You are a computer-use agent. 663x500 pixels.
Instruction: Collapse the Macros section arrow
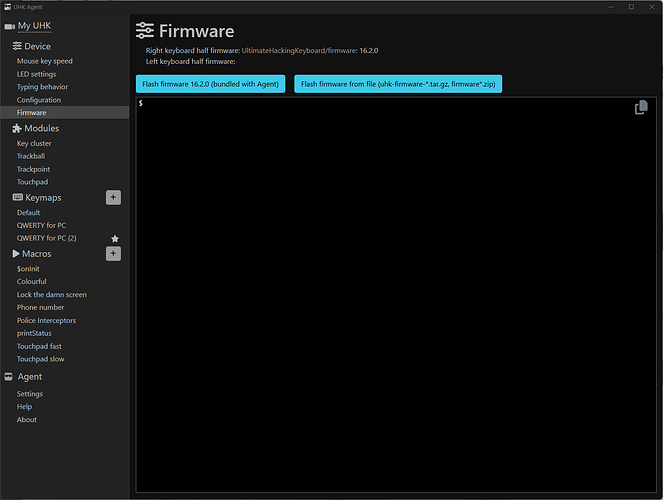pyautogui.click(x=16, y=254)
